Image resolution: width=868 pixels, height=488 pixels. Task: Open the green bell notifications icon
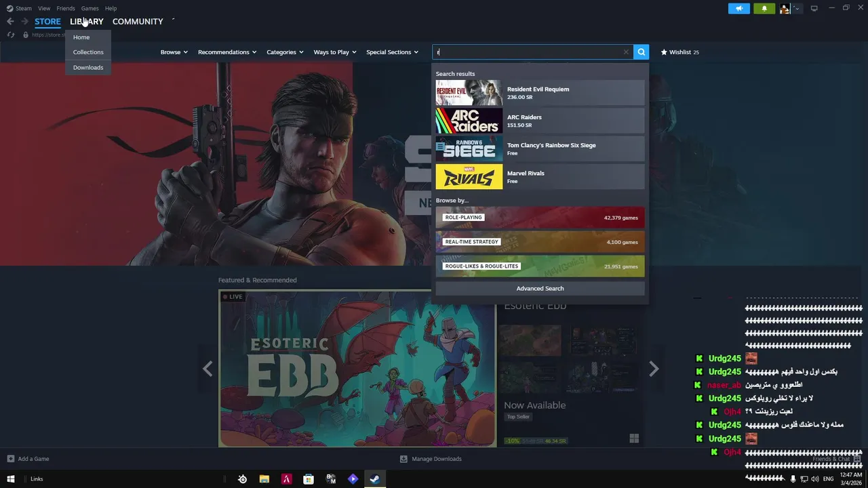(x=764, y=8)
